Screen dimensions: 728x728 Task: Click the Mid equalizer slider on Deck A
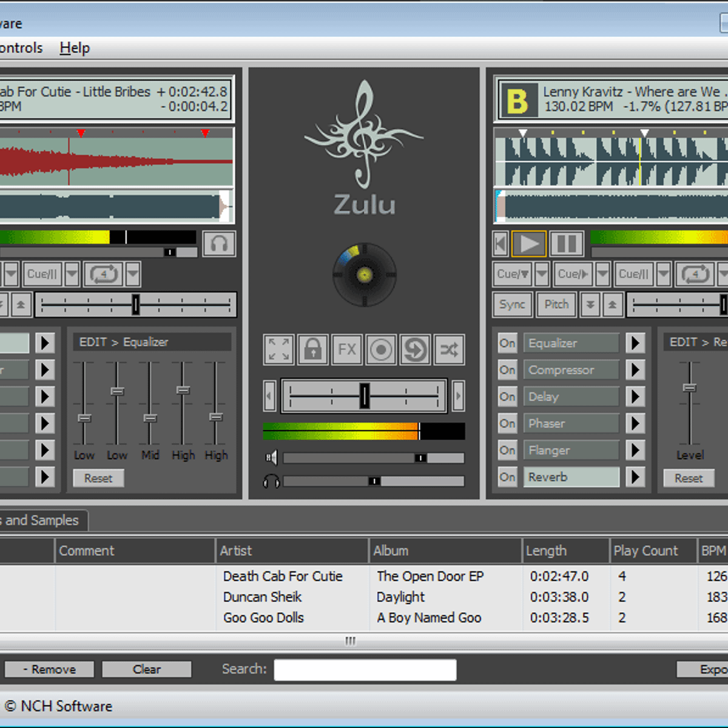click(x=150, y=418)
